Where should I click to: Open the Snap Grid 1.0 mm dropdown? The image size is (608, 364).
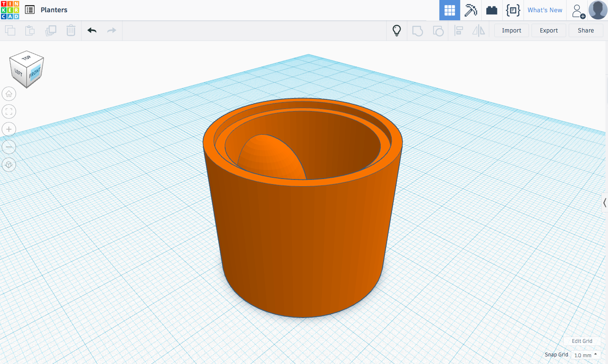coord(586,355)
